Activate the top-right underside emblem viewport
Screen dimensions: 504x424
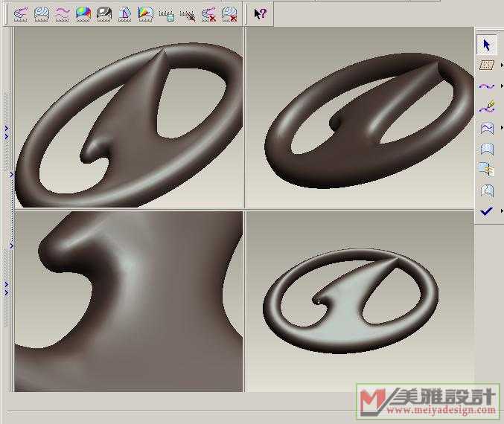(x=360, y=118)
